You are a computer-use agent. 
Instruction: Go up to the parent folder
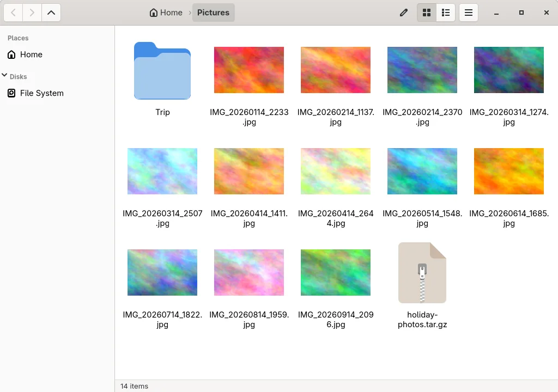click(51, 13)
